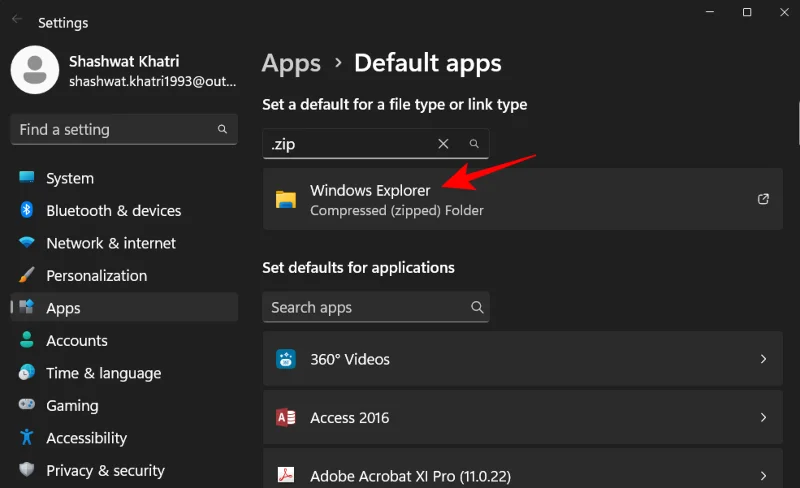Expand the Access 2016 row chevron

(x=763, y=418)
